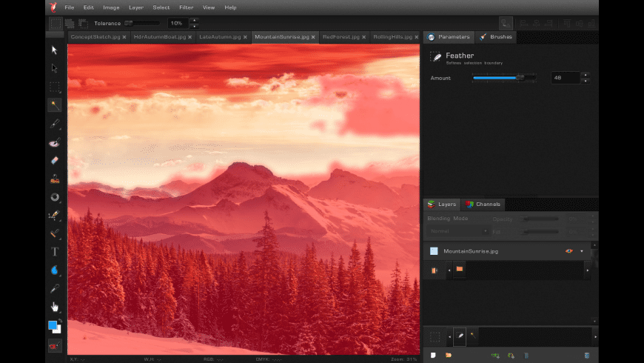644x363 pixels.
Task: Select the Water Drop smudge tool
Action: 54,270
